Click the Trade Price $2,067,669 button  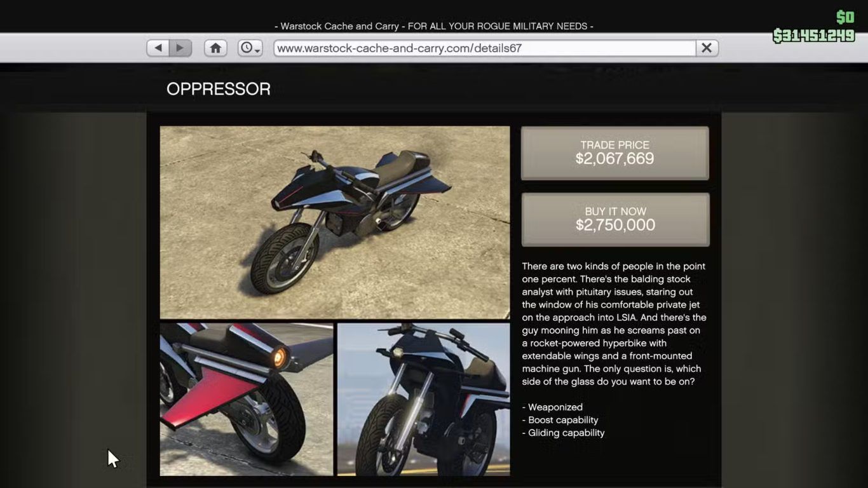[x=614, y=153]
